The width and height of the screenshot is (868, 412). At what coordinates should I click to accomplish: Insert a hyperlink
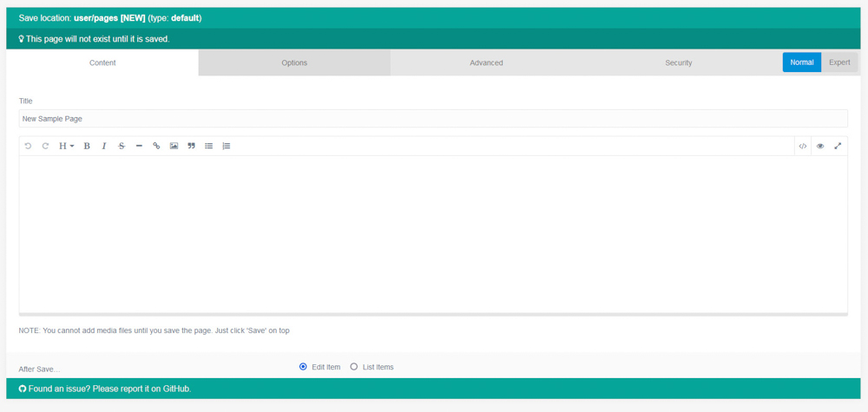(x=156, y=146)
